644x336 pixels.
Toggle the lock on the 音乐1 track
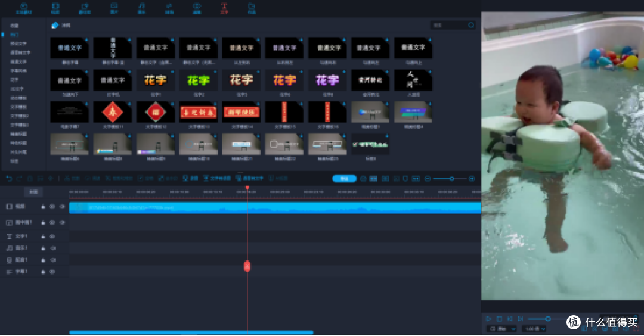pos(43,248)
